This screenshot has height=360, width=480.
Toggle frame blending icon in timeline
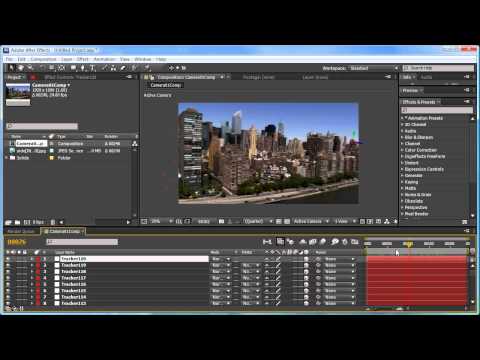point(313,242)
